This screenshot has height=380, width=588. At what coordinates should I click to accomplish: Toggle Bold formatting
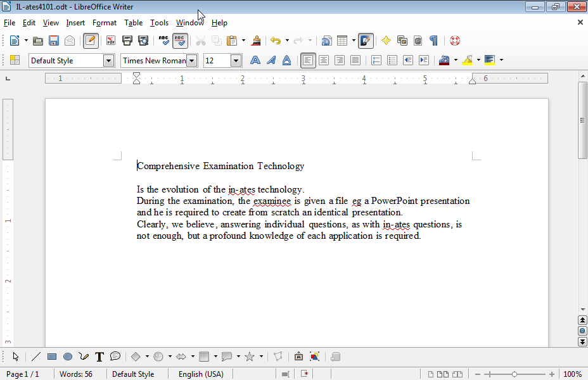[255, 60]
